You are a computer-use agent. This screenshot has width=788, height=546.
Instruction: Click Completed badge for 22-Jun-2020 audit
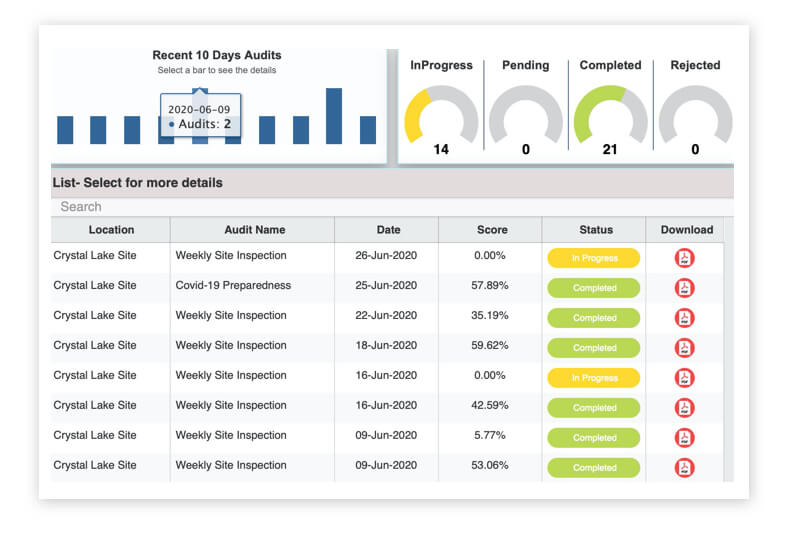click(594, 318)
